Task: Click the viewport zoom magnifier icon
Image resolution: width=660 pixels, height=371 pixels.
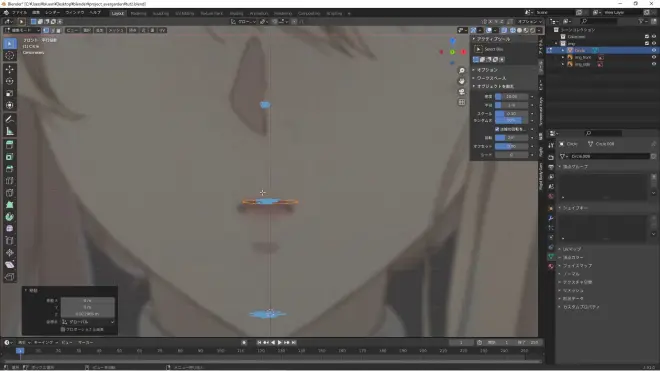Action: coord(462,71)
